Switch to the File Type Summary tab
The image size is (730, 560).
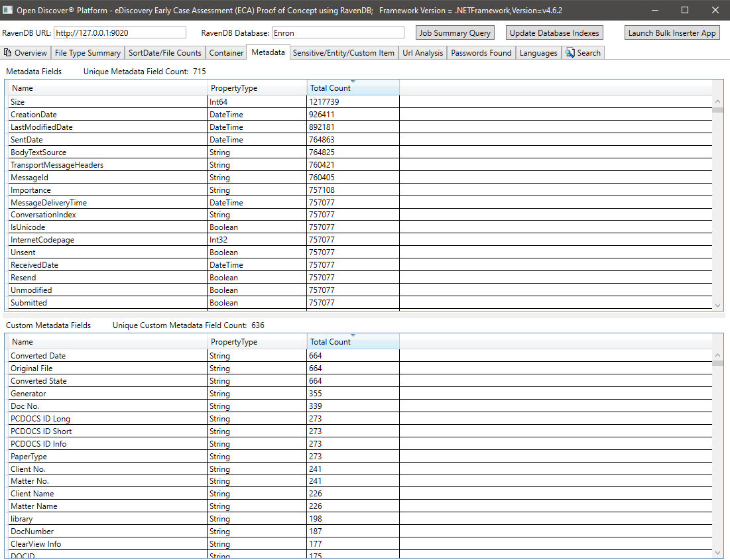coord(88,53)
